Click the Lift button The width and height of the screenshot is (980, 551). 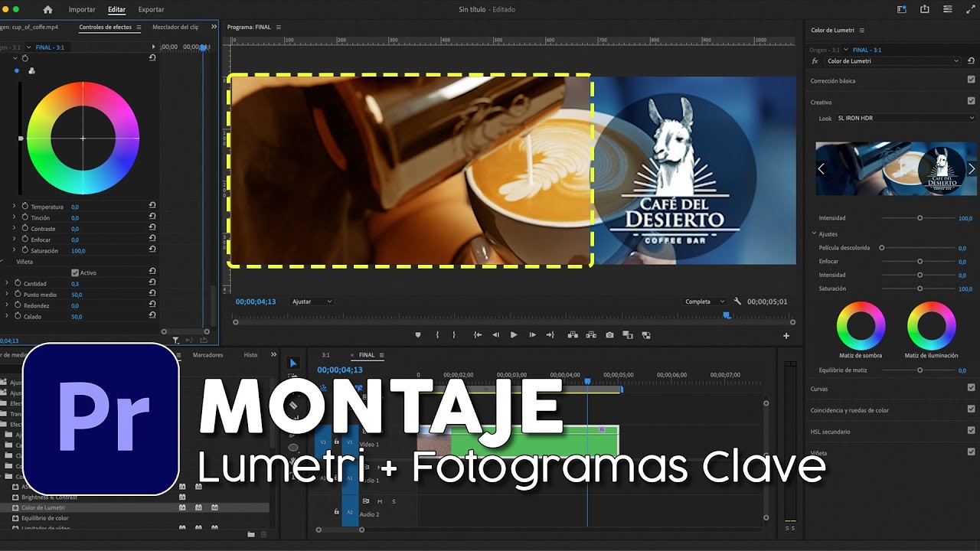tap(572, 334)
